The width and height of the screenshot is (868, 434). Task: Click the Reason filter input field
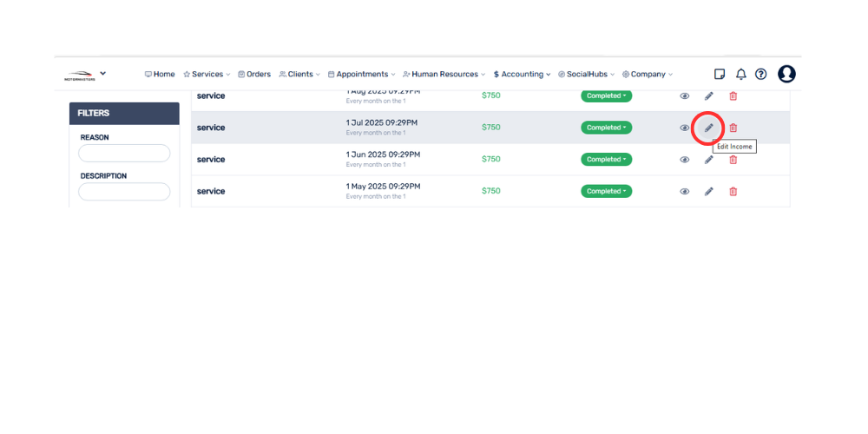124,153
